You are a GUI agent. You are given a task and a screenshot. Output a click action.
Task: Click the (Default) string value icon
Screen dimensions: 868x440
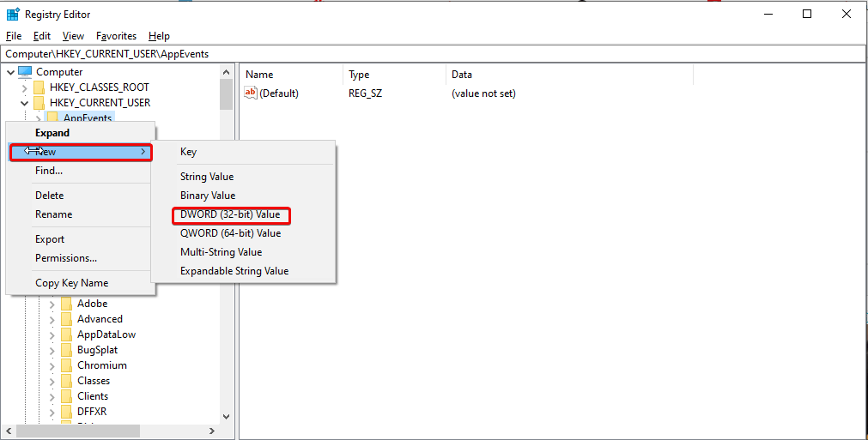[x=251, y=93]
